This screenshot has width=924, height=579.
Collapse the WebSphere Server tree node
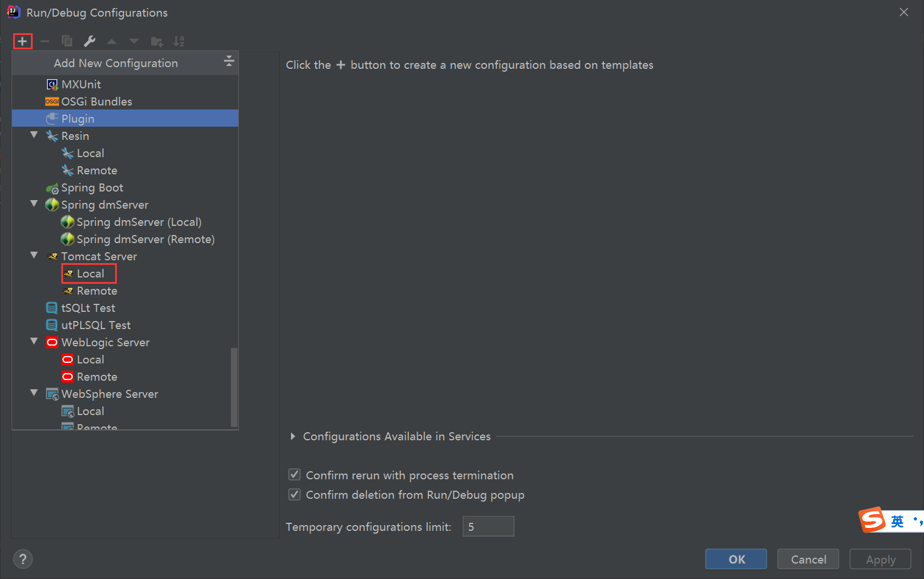point(34,393)
